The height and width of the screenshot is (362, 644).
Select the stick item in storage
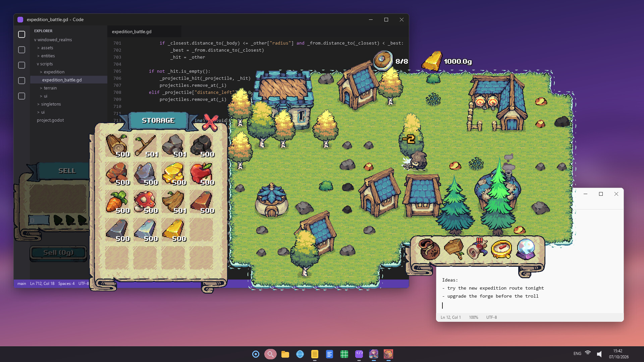[x=145, y=145]
